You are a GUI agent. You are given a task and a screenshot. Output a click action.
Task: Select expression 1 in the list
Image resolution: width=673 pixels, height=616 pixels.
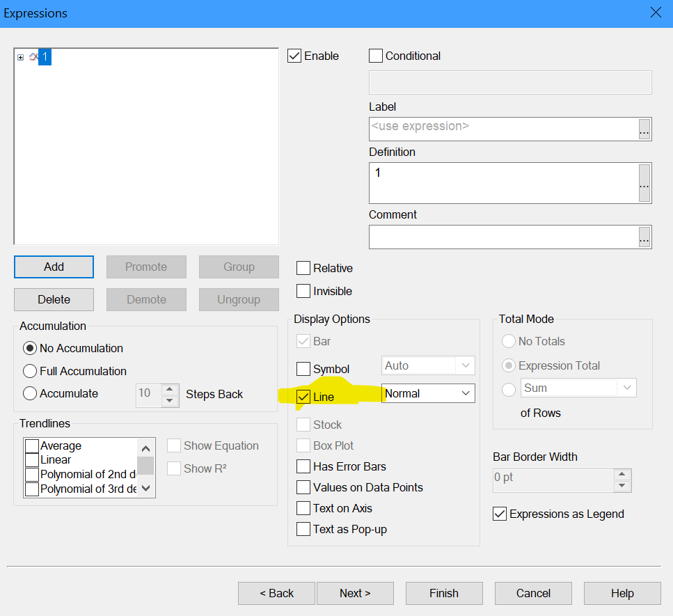click(45, 56)
